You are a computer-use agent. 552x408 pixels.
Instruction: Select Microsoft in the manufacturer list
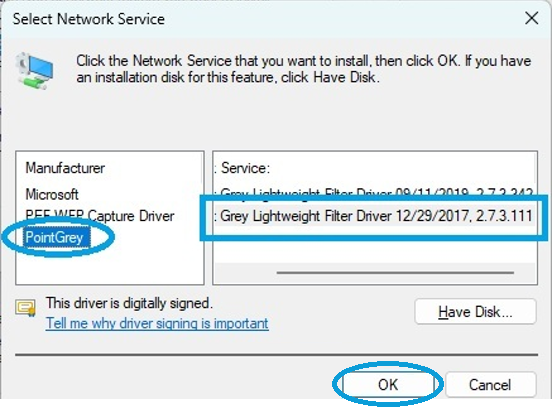coord(52,194)
